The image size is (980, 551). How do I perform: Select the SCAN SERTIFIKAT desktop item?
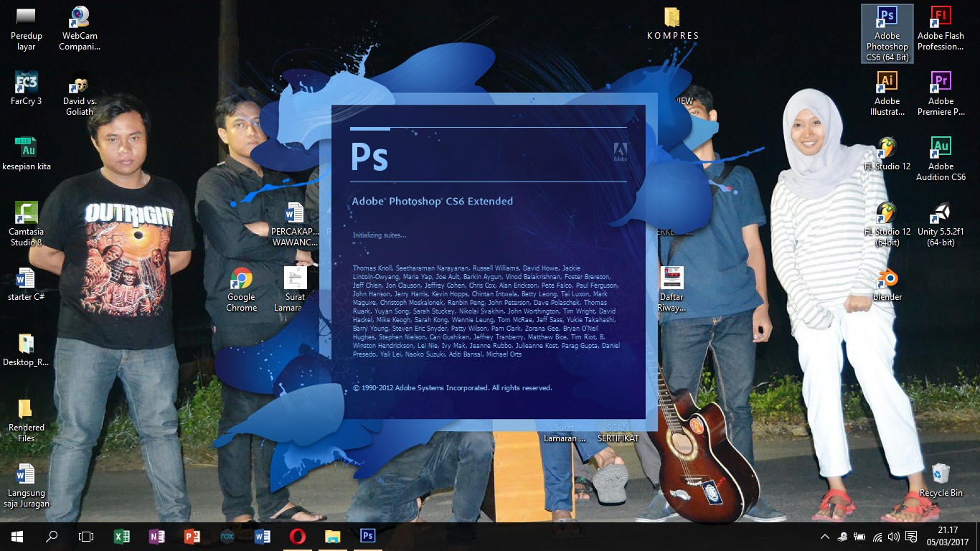pyautogui.click(x=618, y=433)
